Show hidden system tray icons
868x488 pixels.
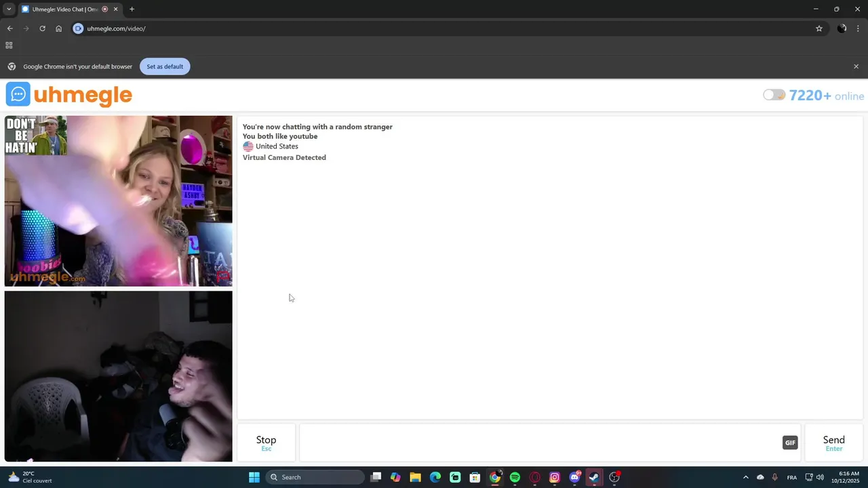click(745, 477)
